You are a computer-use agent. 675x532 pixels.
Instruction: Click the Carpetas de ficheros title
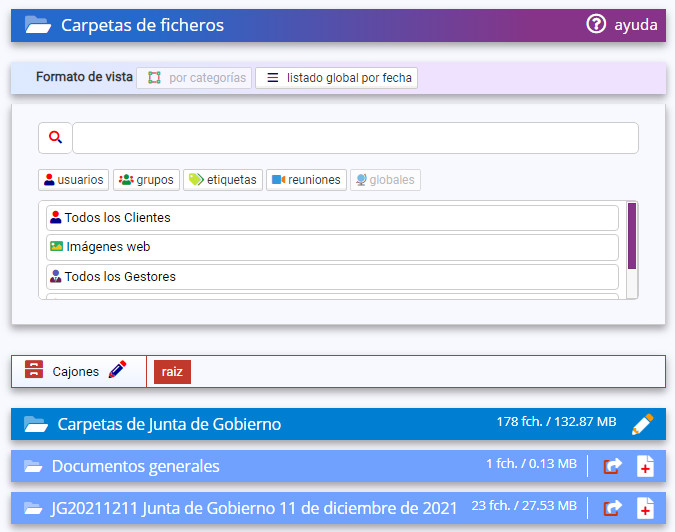[142, 25]
